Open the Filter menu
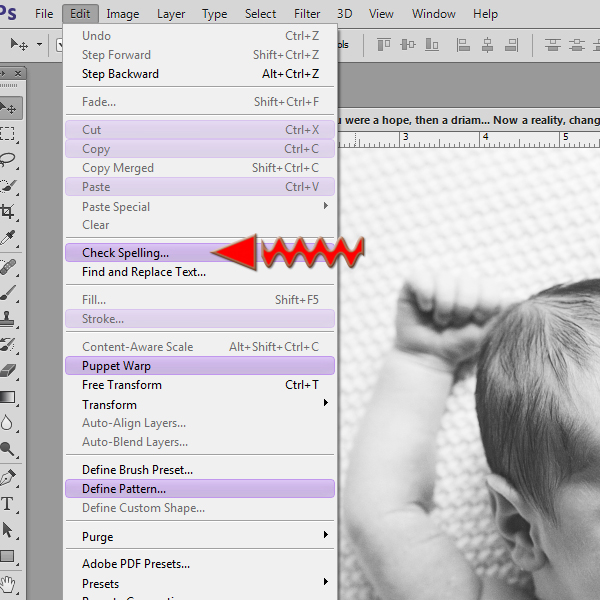This screenshot has width=600, height=600. (307, 14)
